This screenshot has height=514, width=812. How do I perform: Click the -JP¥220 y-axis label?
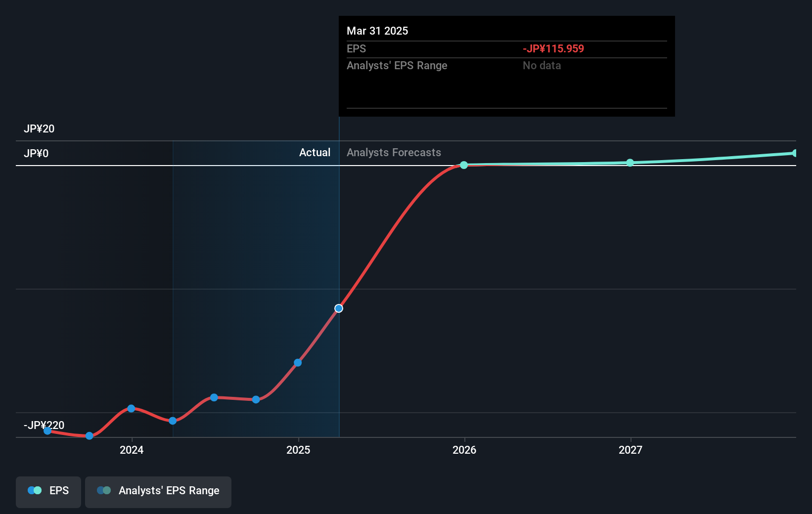pyautogui.click(x=44, y=426)
